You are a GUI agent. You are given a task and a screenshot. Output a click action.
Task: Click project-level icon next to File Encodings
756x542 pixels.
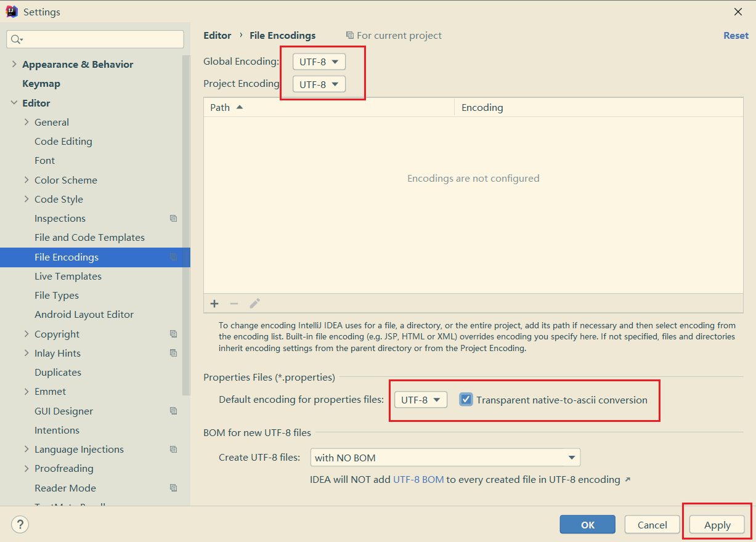tap(173, 257)
